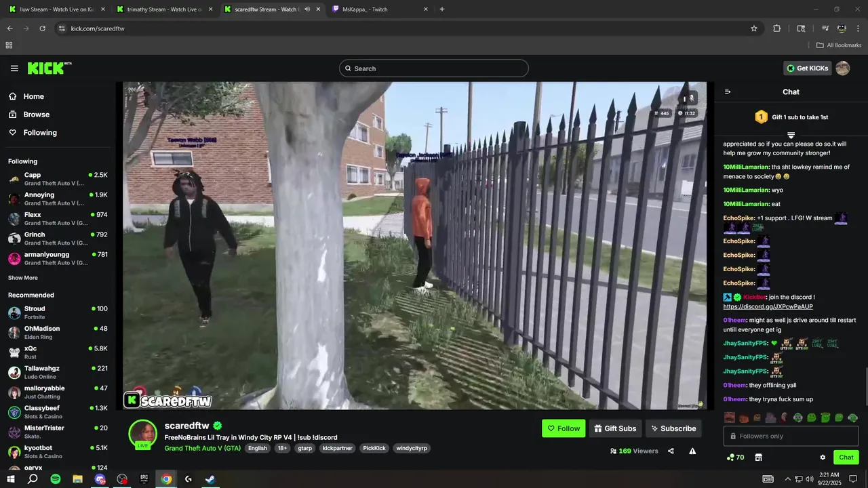Go back in browser history
This screenshot has height=488, width=868.
tap(9, 28)
